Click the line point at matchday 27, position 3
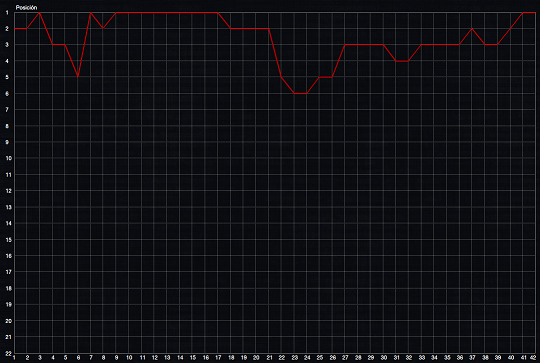Image resolution: width=540 pixels, height=363 pixels. pos(345,44)
